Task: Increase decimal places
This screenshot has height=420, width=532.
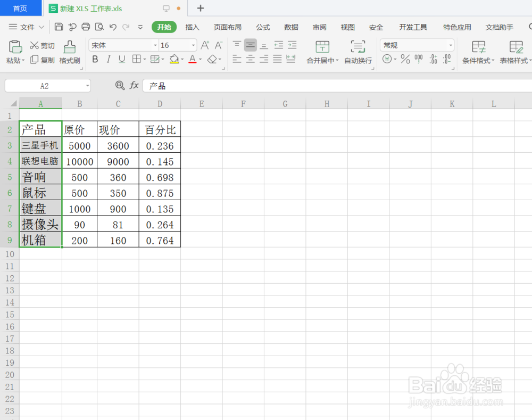Action: coord(433,59)
